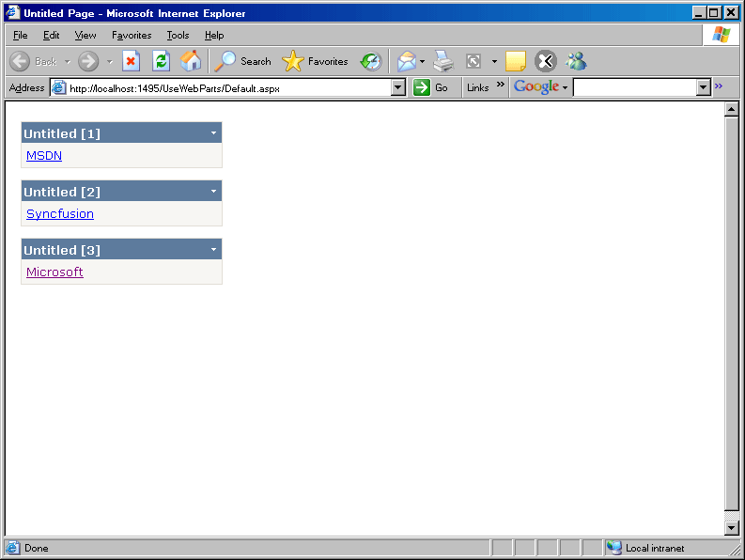Expand the Untitled [1] web part menu
Screen dimensions: 745x560
tap(213, 133)
